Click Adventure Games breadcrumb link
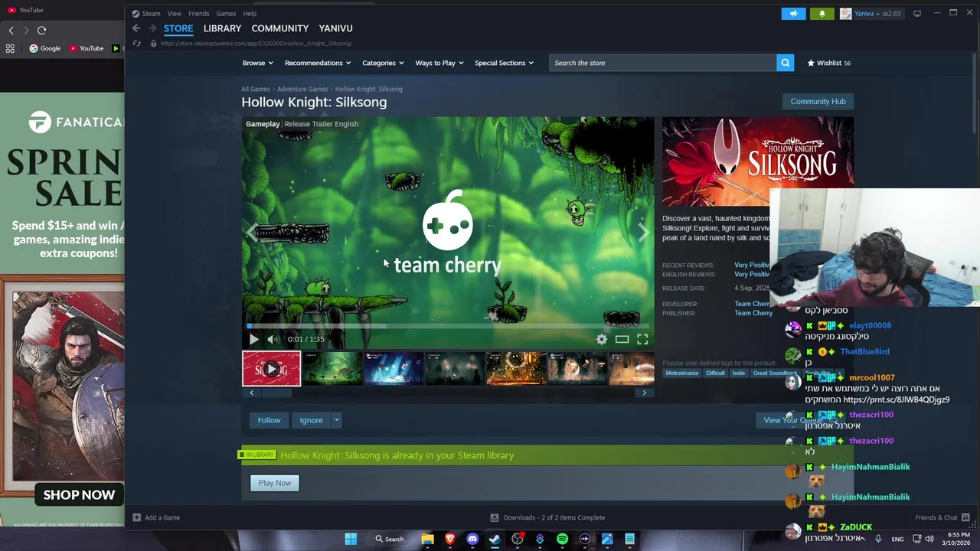 pyautogui.click(x=302, y=89)
